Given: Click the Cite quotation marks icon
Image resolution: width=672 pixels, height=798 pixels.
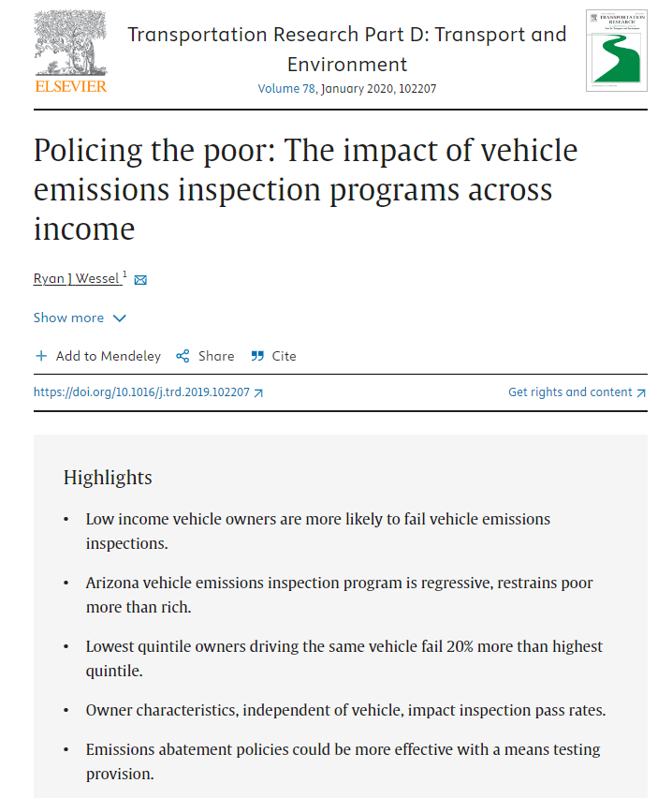Looking at the screenshot, I should [x=257, y=356].
